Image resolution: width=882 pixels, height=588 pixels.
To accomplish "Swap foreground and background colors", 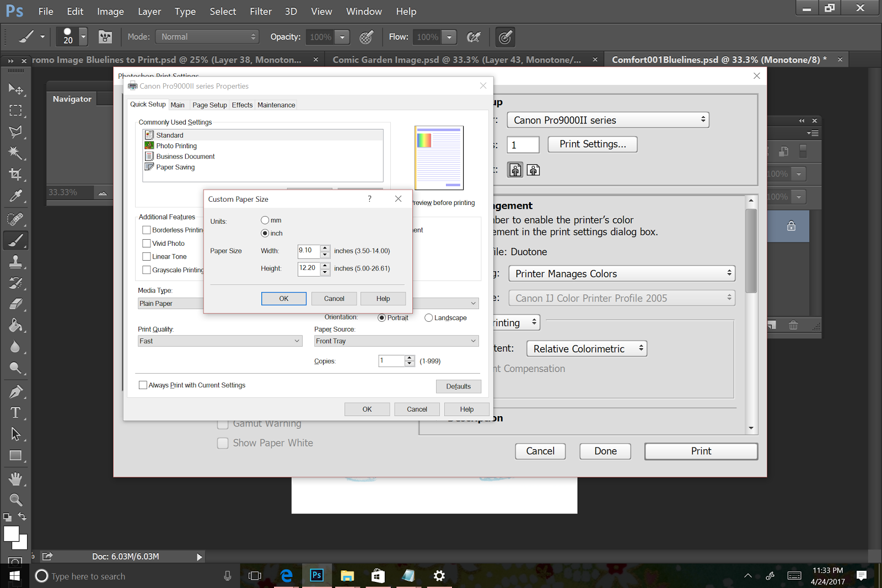I will click(x=22, y=516).
